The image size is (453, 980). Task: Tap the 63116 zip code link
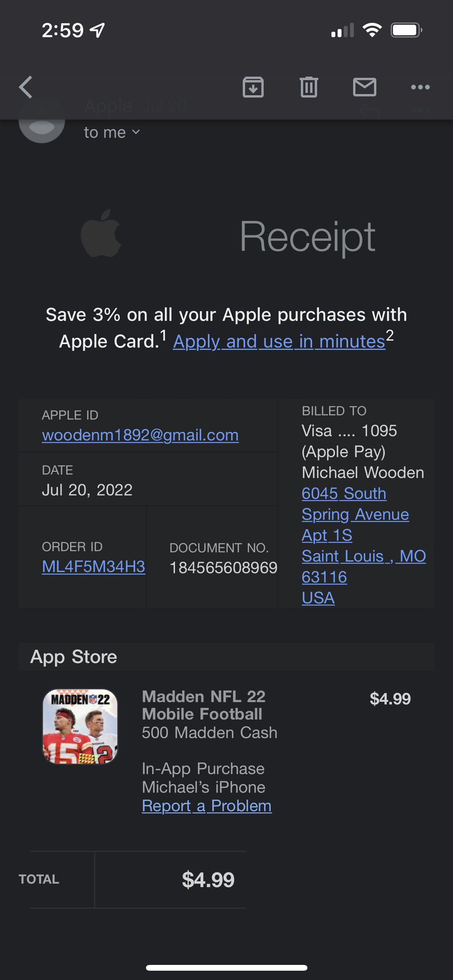click(324, 577)
